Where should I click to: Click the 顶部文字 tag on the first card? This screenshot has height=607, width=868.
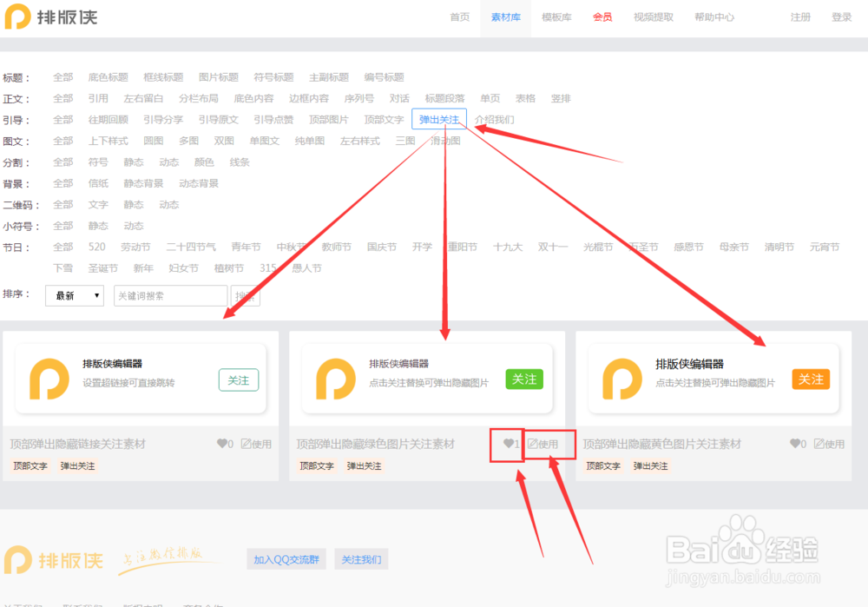(30, 465)
